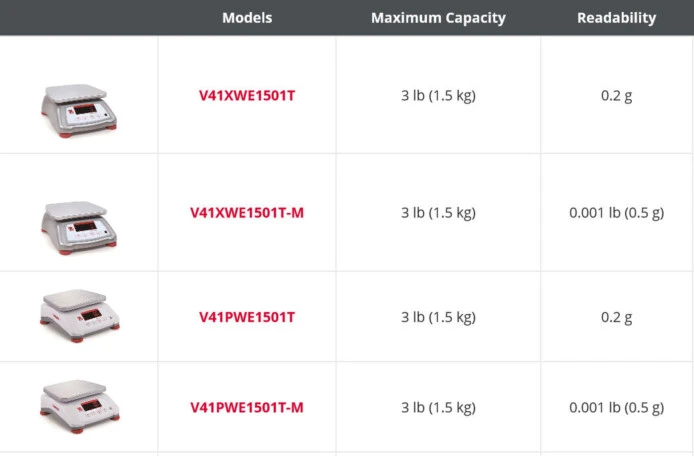Click the Models column header
Viewport: 694px width, 456px height.
coord(247,18)
